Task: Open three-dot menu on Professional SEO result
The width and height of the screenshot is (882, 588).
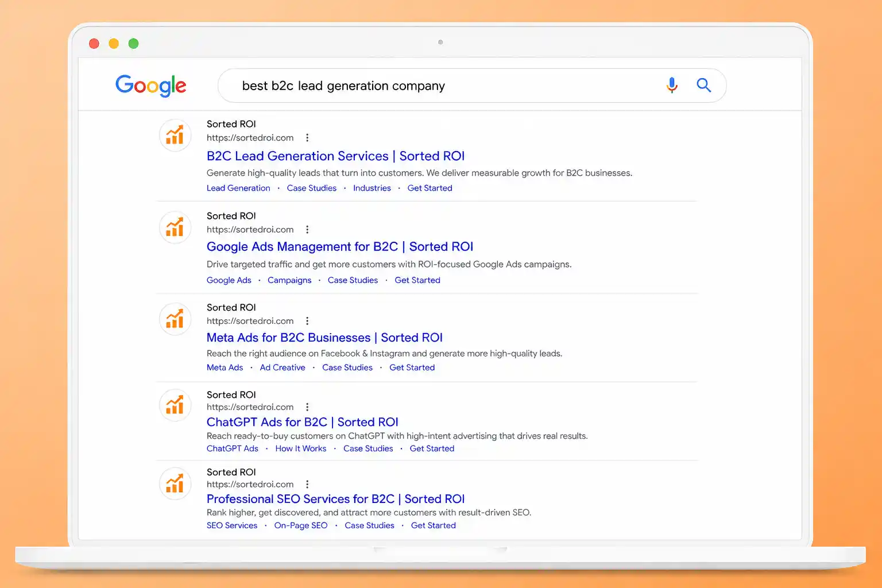Action: pos(307,485)
